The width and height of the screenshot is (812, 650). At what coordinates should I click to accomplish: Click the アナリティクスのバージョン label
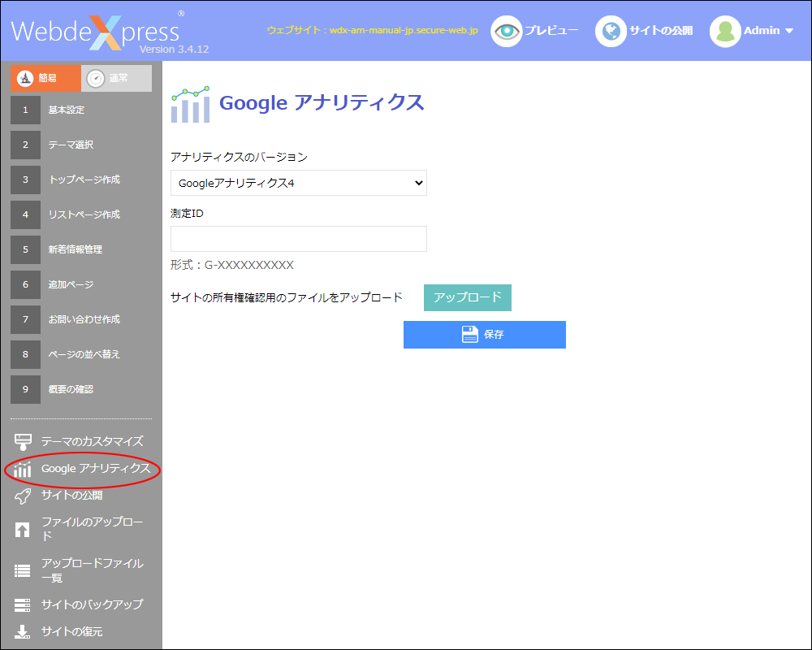coord(239,157)
